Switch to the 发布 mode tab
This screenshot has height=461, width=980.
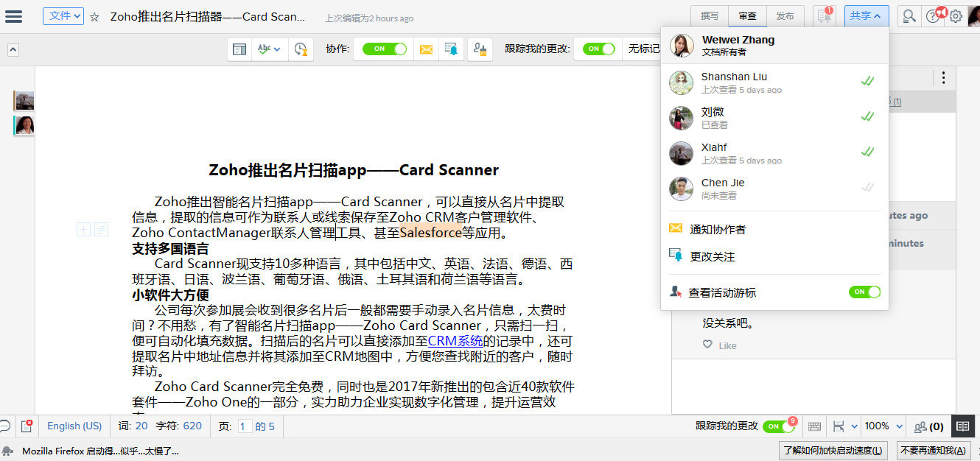click(785, 16)
